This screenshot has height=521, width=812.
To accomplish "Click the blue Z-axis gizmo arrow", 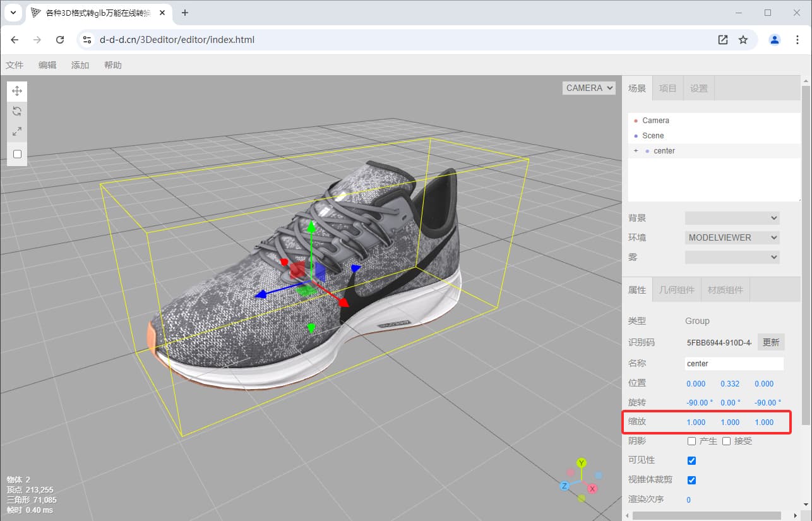I will pos(260,294).
